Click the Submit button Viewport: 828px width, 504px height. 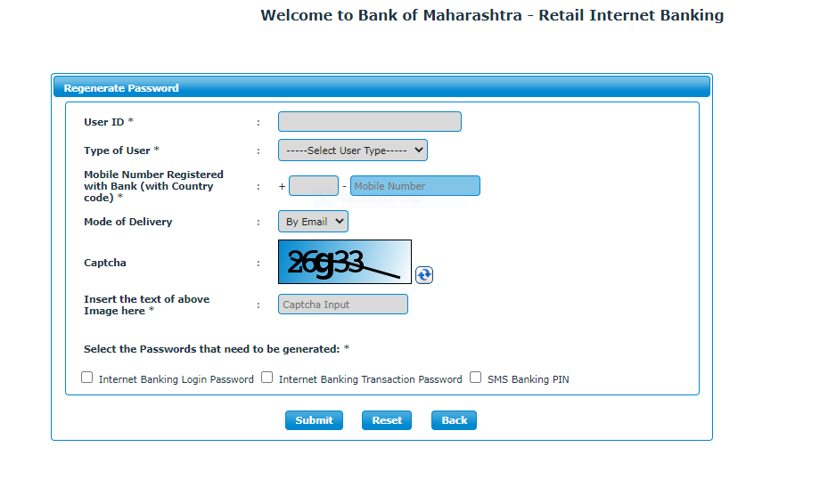pos(315,420)
